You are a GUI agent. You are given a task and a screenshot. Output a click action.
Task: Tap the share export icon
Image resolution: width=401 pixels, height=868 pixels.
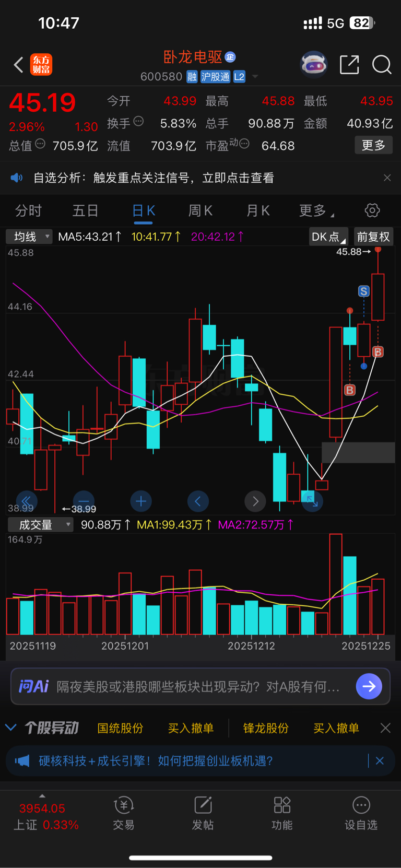point(349,65)
